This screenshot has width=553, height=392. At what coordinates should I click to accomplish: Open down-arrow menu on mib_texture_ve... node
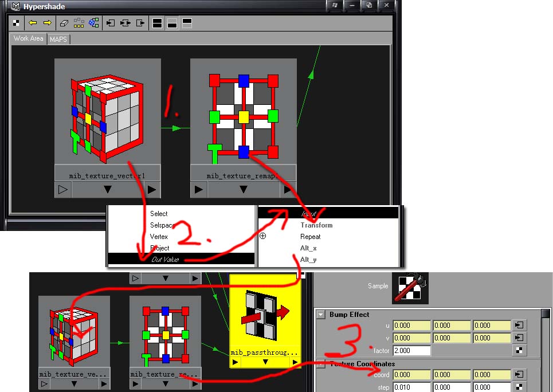pyautogui.click(x=74, y=384)
